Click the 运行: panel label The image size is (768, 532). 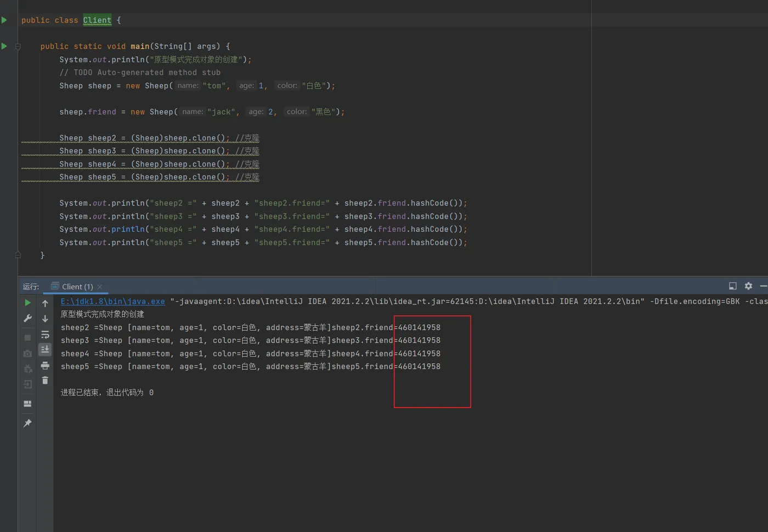pos(31,286)
